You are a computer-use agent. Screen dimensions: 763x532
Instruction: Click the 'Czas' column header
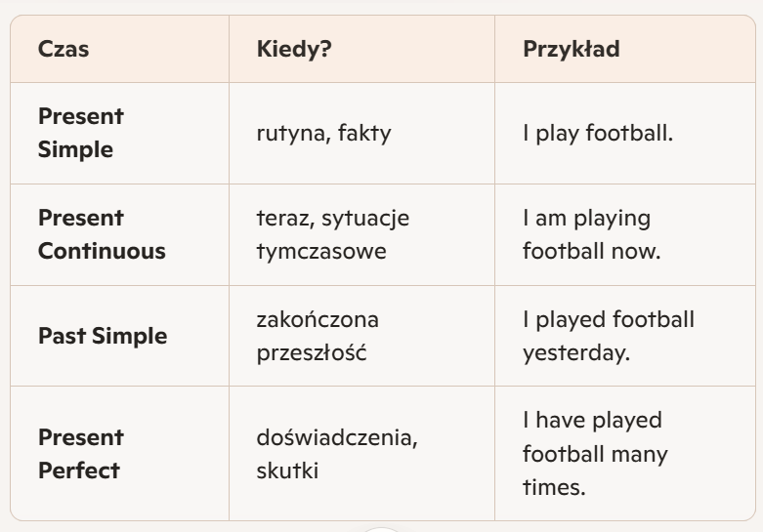tap(64, 49)
